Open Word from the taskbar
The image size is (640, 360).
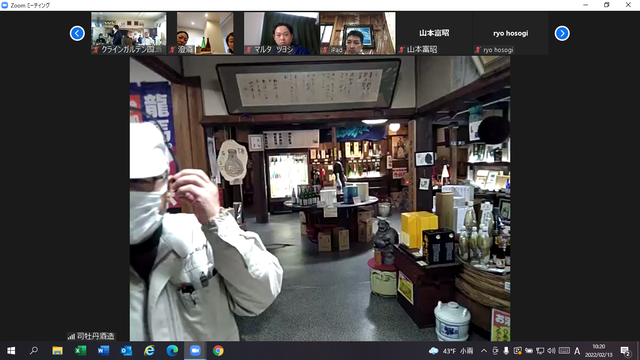(103, 351)
